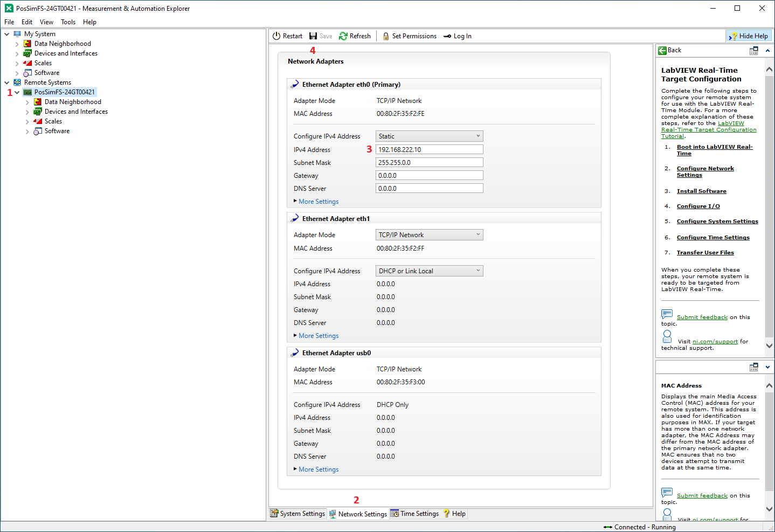Open the View menu
775x532 pixels.
[x=46, y=22]
